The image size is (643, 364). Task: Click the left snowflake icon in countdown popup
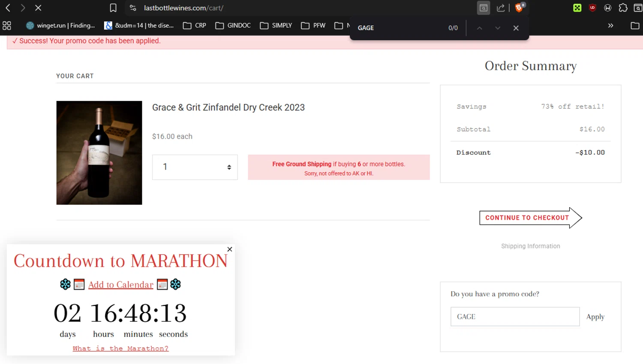[x=65, y=284]
